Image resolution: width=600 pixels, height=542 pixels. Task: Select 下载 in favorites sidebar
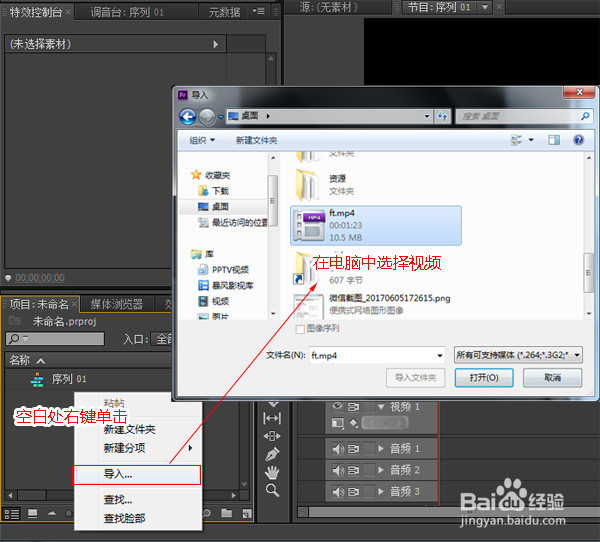click(213, 191)
